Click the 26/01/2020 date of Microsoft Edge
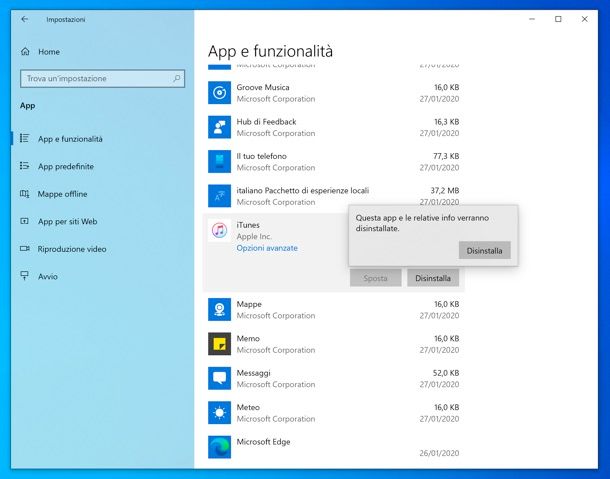Image resolution: width=610 pixels, height=479 pixels. (439, 453)
